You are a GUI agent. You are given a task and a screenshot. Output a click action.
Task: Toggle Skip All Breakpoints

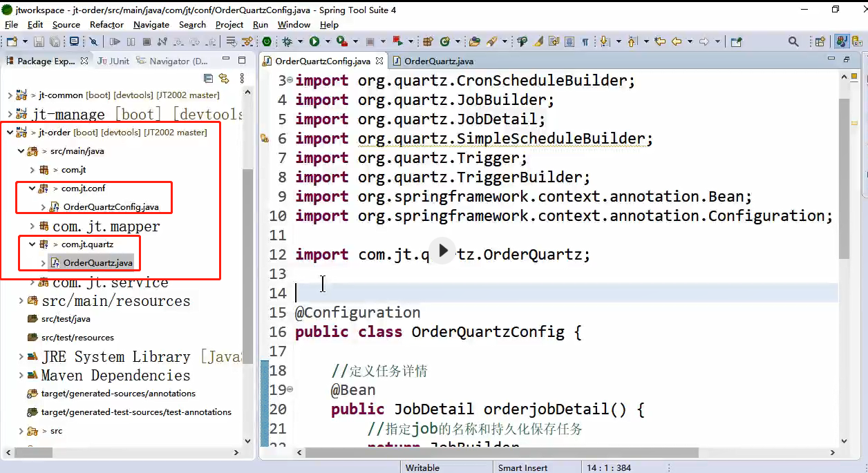point(93,41)
